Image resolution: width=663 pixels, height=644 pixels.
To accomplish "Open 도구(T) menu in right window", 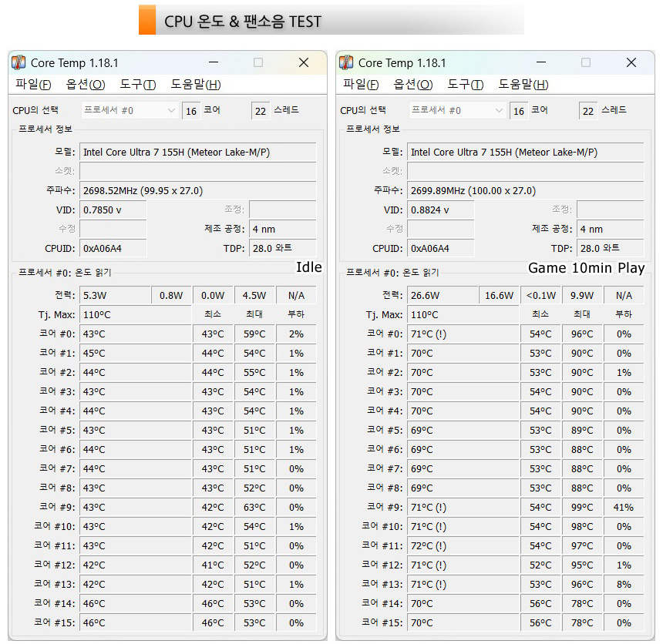I will coord(466,84).
